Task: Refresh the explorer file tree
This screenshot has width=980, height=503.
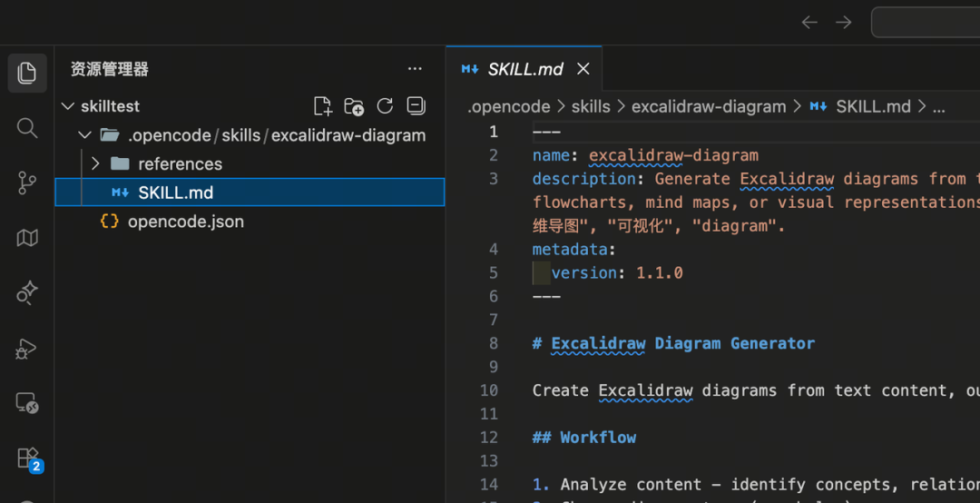Action: pyautogui.click(x=385, y=106)
